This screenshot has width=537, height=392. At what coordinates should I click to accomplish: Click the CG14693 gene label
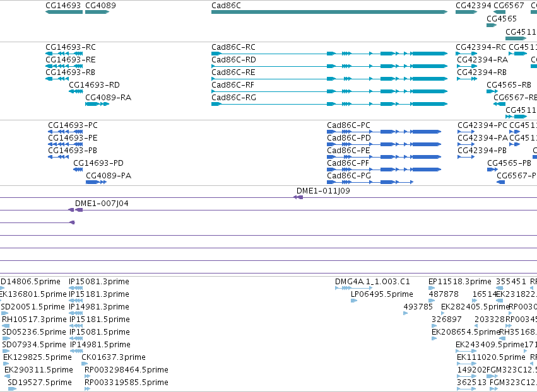coord(63,6)
